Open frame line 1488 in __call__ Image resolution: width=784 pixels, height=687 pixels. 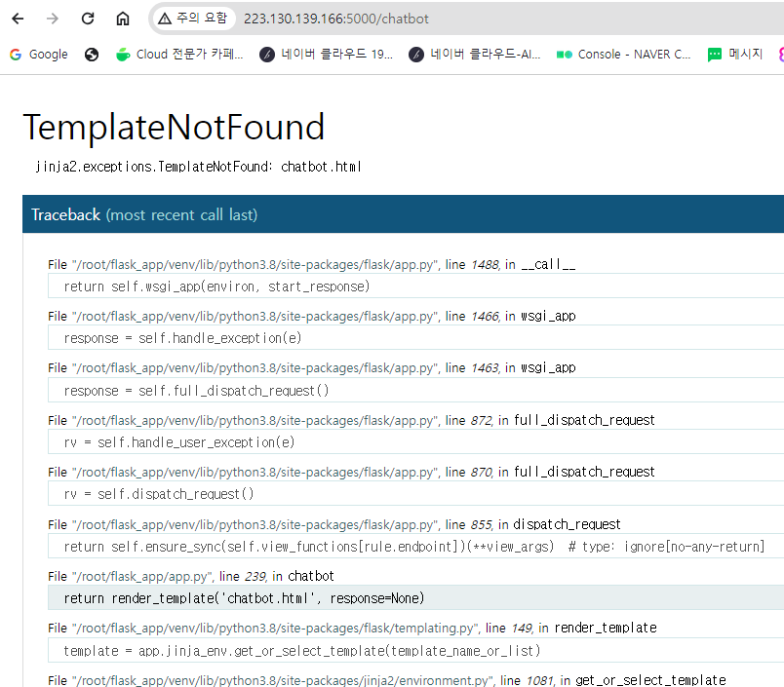tap(311, 264)
